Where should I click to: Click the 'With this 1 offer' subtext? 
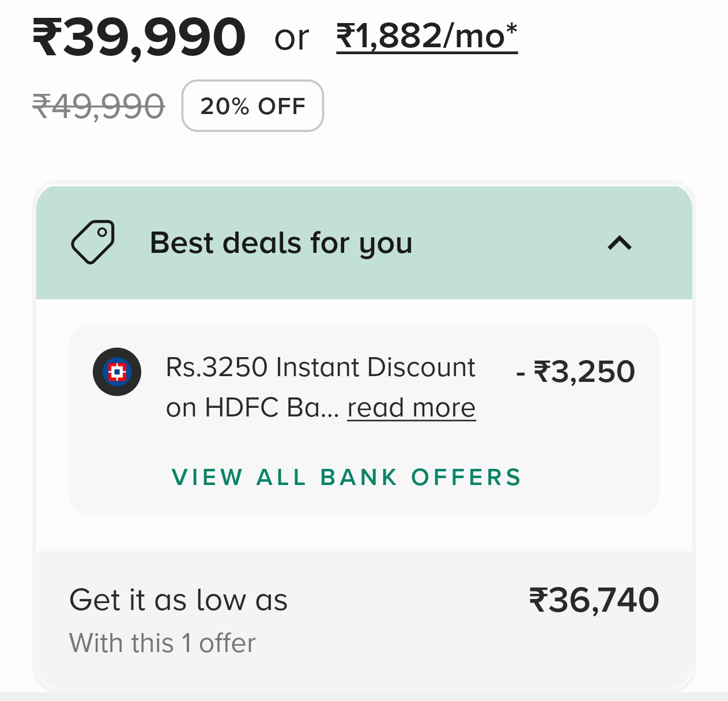(162, 643)
